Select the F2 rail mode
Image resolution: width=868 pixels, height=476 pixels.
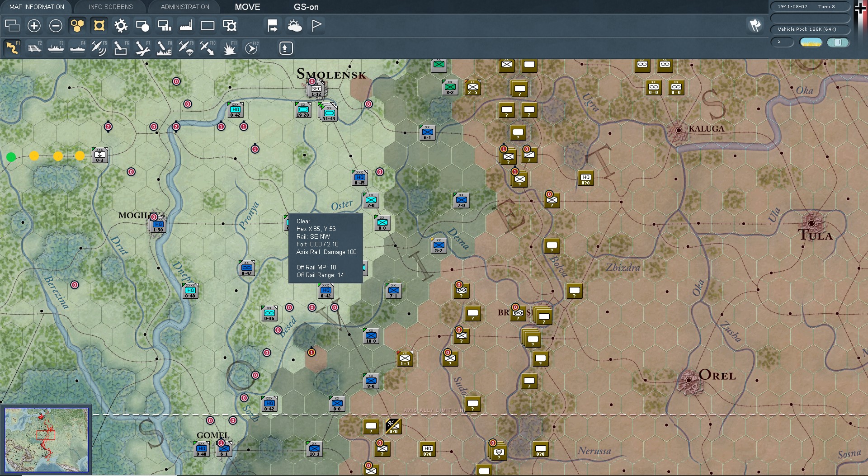34,48
